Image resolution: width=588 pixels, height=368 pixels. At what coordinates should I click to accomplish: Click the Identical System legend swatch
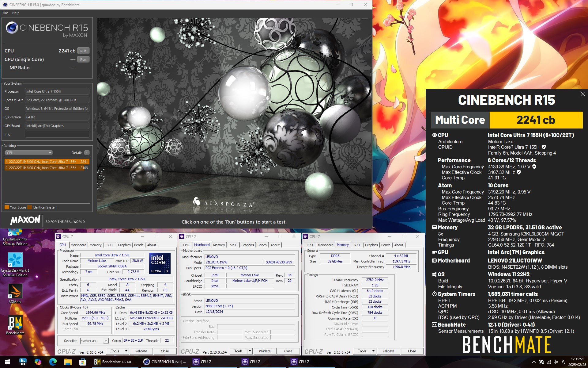pos(29,207)
